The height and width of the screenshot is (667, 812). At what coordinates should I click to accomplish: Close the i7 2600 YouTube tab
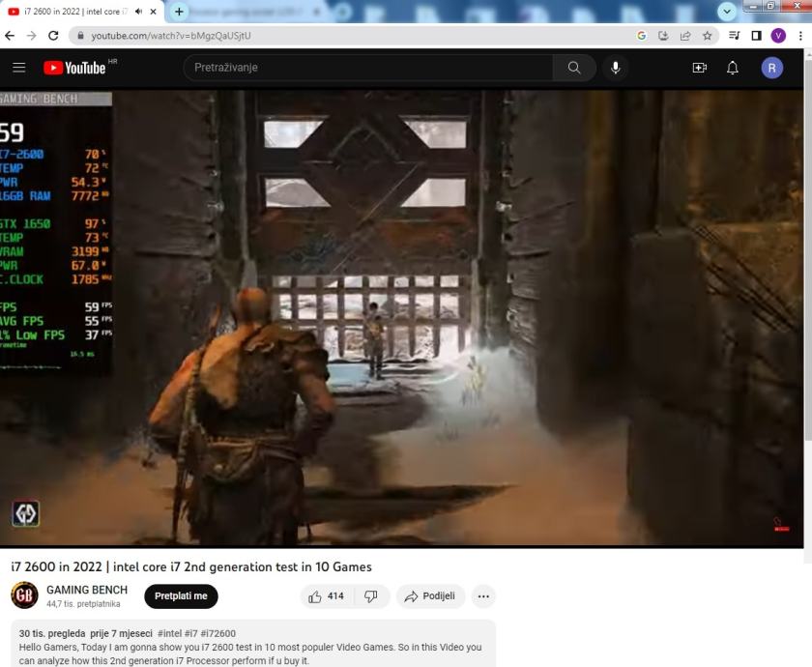[x=154, y=12]
